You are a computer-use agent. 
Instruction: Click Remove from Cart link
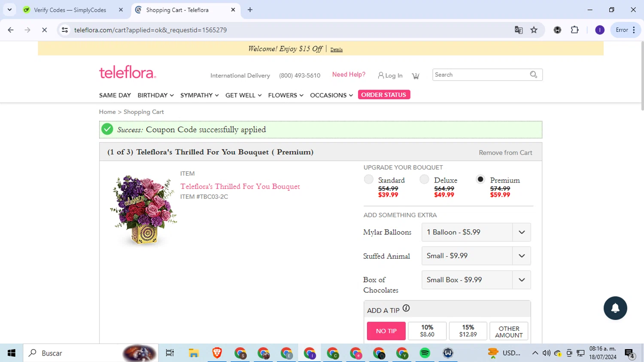505,153
